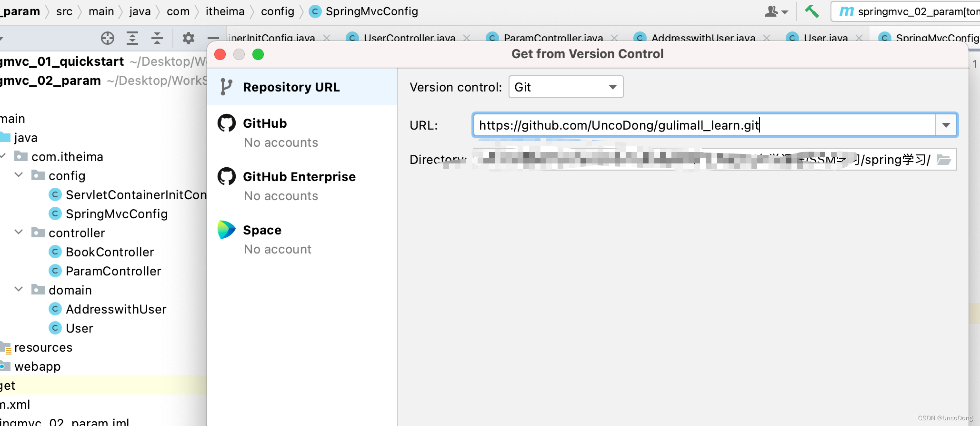Click the GitHub Enterprise octocat icon
The height and width of the screenshot is (426, 980).
227,176
